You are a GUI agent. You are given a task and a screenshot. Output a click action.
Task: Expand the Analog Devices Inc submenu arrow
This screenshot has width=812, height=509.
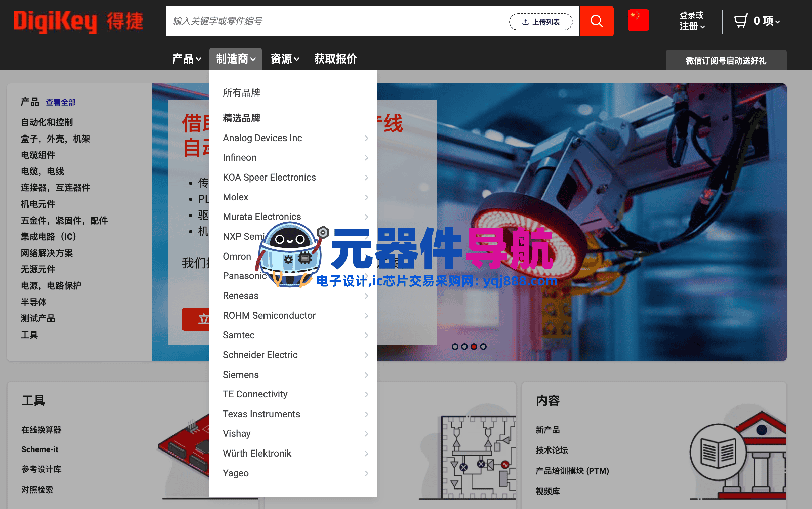click(366, 138)
